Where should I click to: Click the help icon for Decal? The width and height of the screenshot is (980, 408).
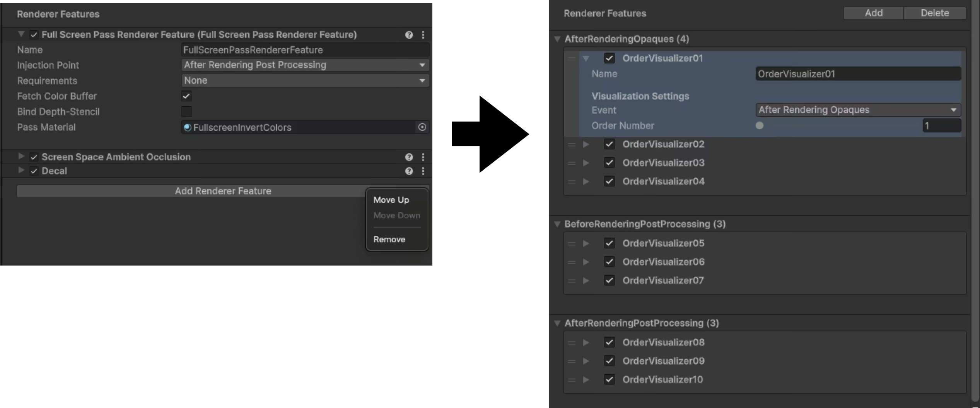[x=409, y=171]
